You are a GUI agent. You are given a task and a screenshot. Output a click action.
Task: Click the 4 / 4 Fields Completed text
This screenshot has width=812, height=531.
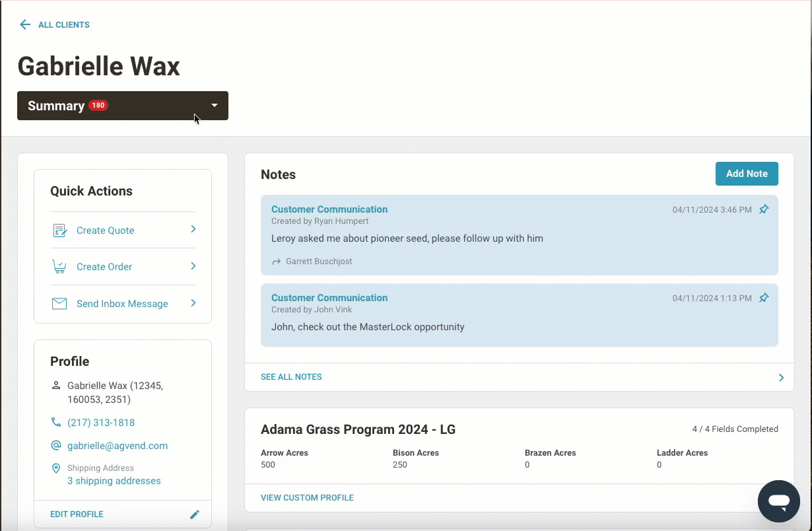point(735,429)
